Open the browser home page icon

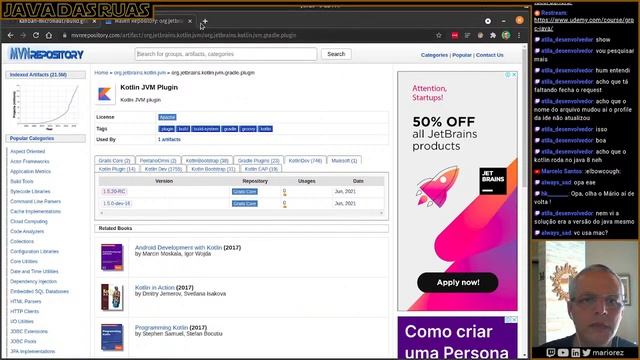[x=49, y=36]
